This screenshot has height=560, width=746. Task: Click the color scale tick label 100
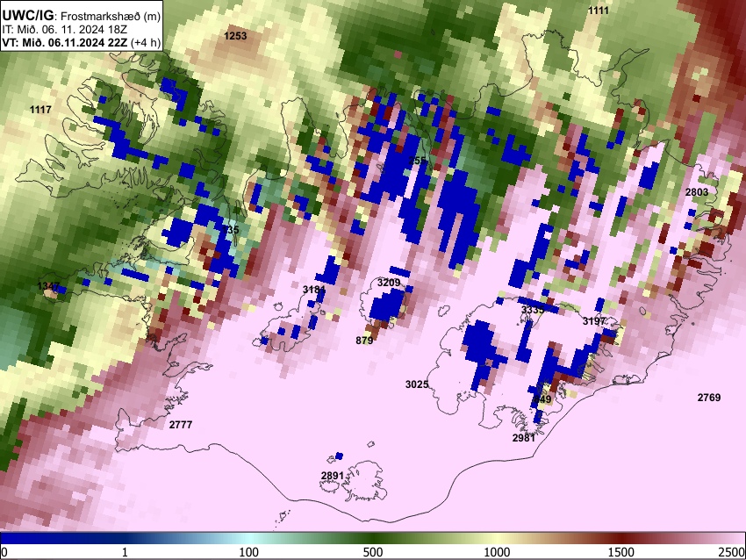249,552
